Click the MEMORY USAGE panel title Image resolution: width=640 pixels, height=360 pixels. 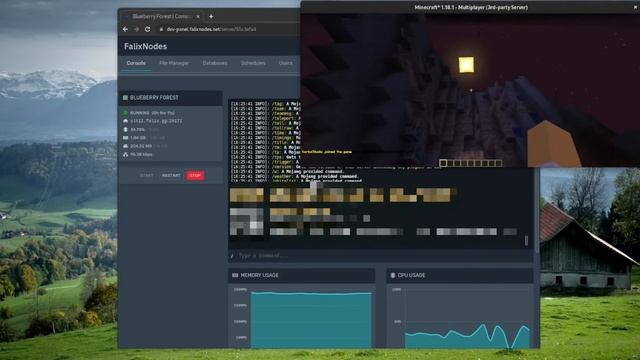tap(259, 276)
